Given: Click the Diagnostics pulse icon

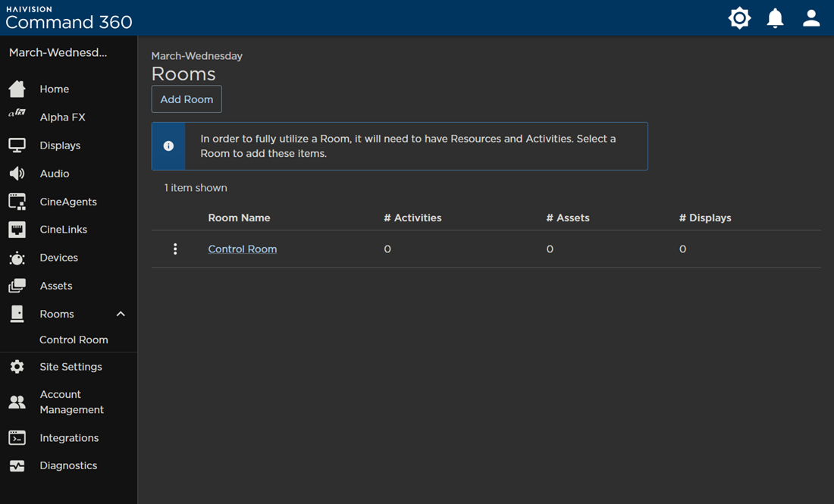Looking at the screenshot, I should 17,465.
